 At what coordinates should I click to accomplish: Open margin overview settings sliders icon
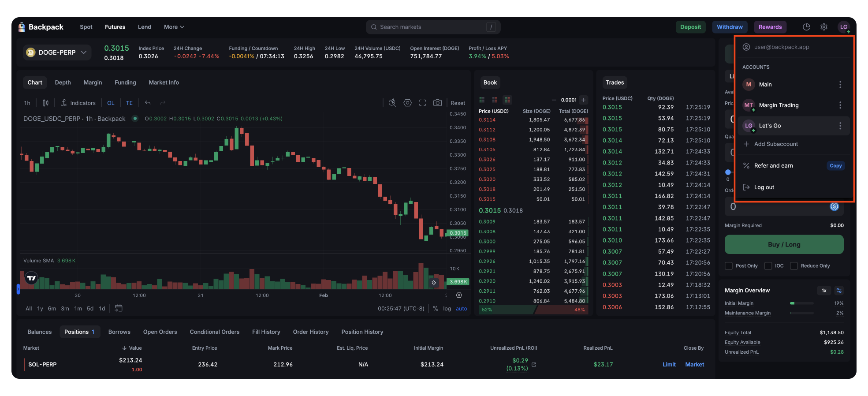839,290
